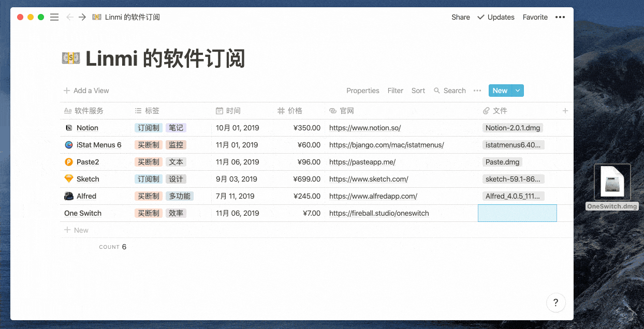This screenshot has width=644, height=329.
Task: Open the sidebar hamburger menu
Action: point(54,17)
